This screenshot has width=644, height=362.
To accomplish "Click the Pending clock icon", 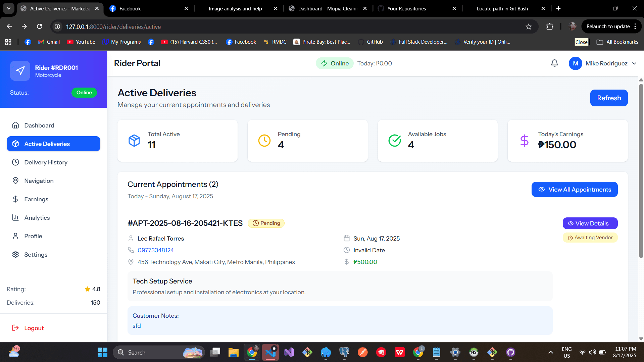I will 264,141.
